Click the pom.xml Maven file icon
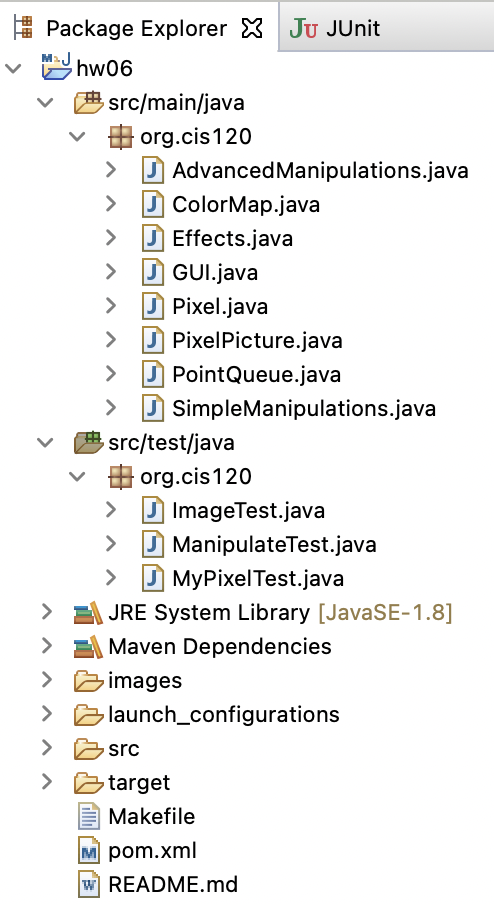The height and width of the screenshot is (904, 494). click(x=88, y=852)
